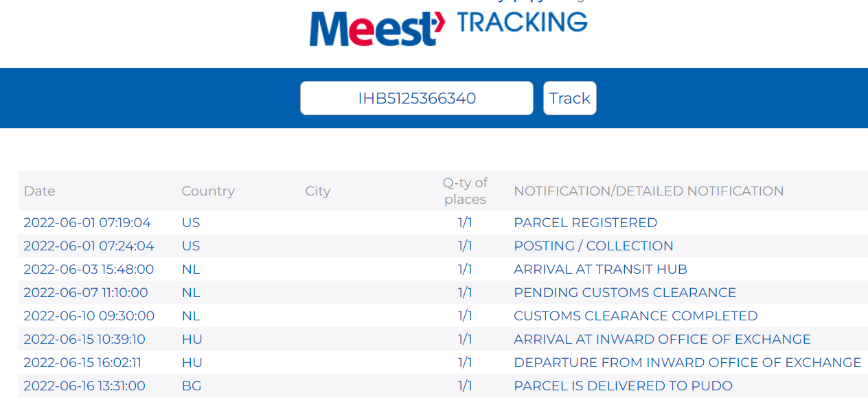Viewport: 868px width, 402px height.
Task: Click the date 2022-06-15 16:02:11
Action: click(x=82, y=363)
